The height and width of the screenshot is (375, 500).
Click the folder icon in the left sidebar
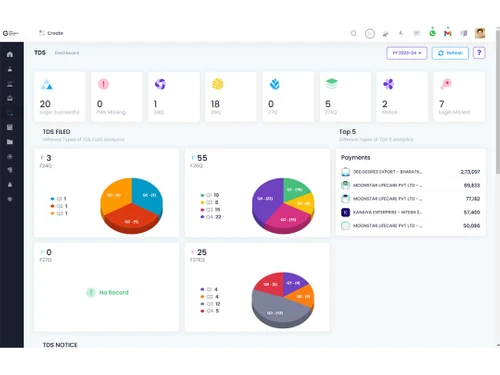pos(10,142)
